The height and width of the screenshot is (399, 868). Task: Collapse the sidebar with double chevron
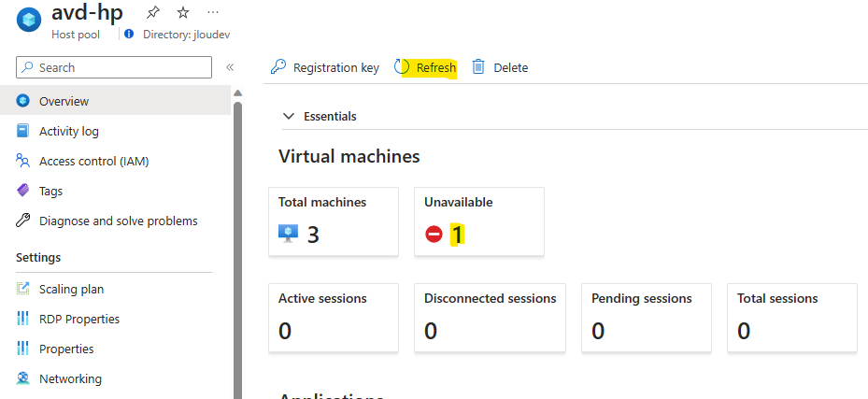pyautogui.click(x=230, y=67)
